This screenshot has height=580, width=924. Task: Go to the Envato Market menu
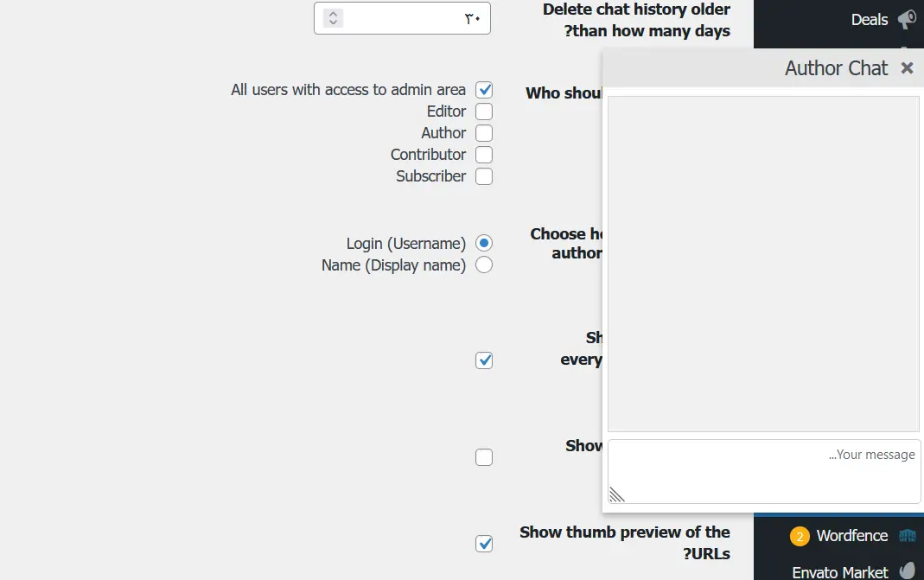coord(840,571)
